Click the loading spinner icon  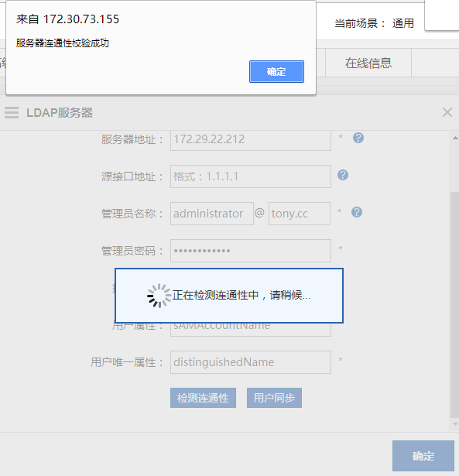click(x=159, y=296)
